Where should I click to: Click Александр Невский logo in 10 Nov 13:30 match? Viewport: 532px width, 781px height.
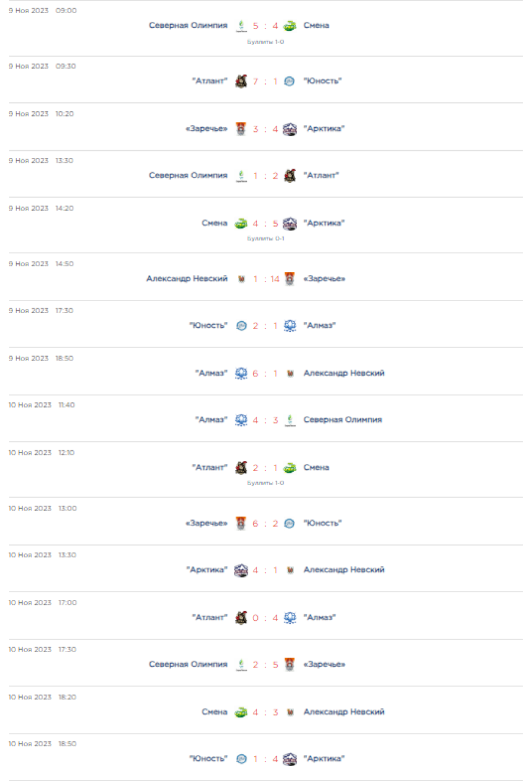(x=290, y=570)
